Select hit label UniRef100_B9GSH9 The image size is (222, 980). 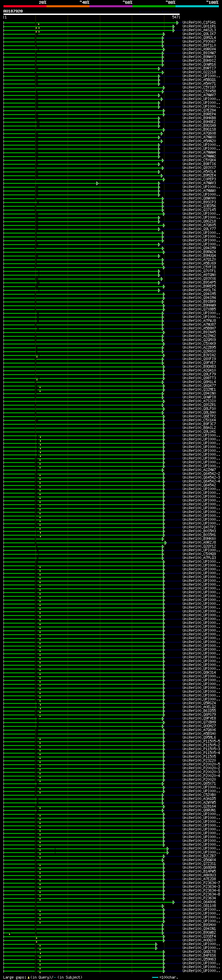point(199,125)
